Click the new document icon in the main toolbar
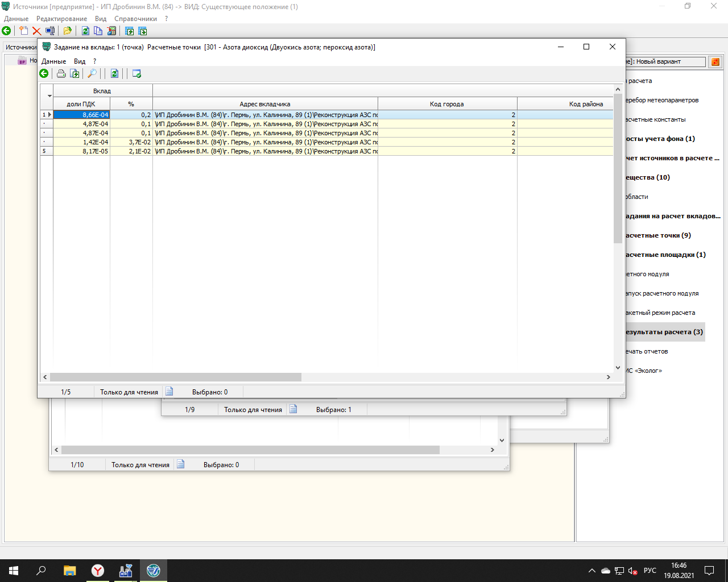 click(23, 31)
